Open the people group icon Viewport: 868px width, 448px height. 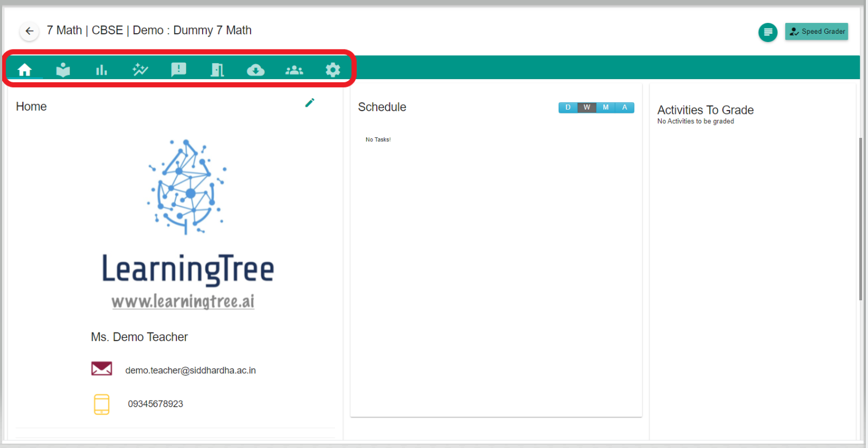point(294,70)
